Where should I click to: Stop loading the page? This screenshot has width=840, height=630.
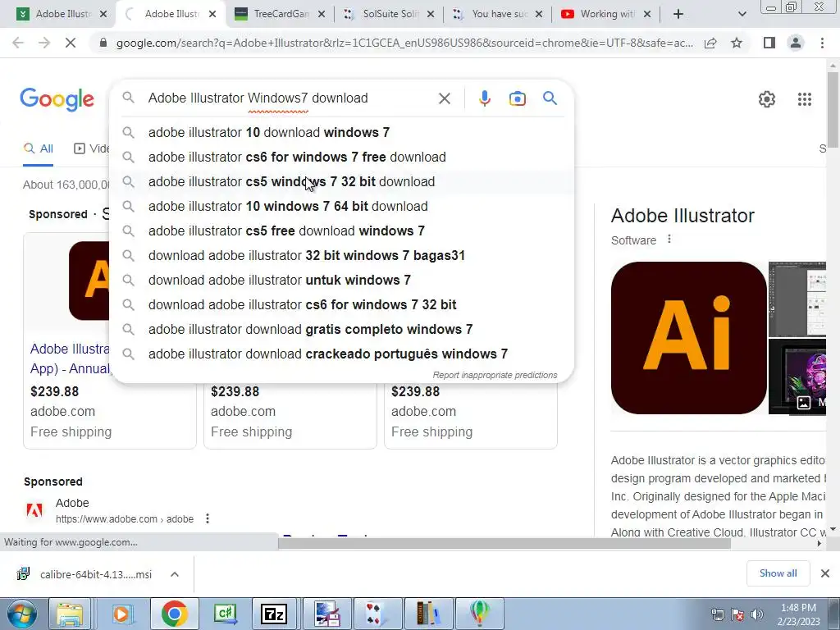pyautogui.click(x=71, y=43)
